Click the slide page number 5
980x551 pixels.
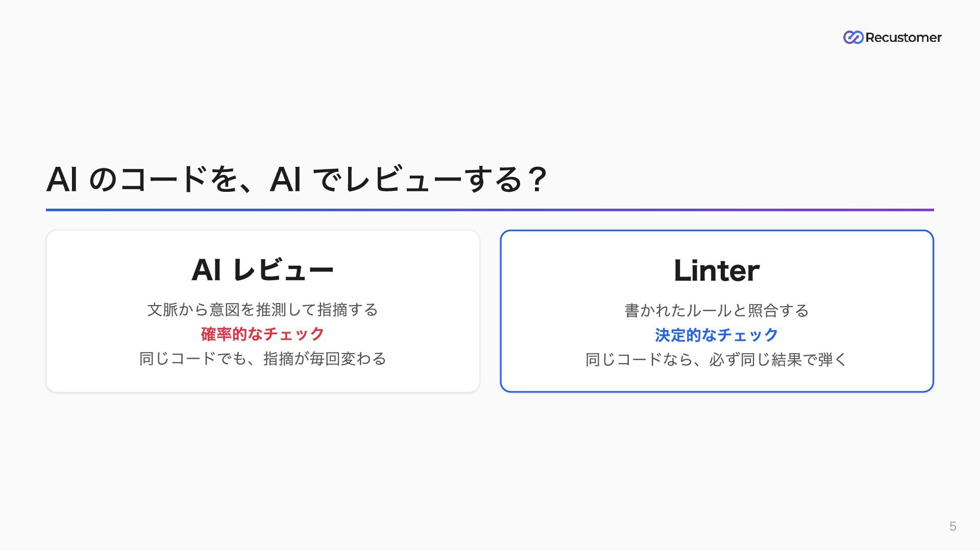tap(952, 527)
